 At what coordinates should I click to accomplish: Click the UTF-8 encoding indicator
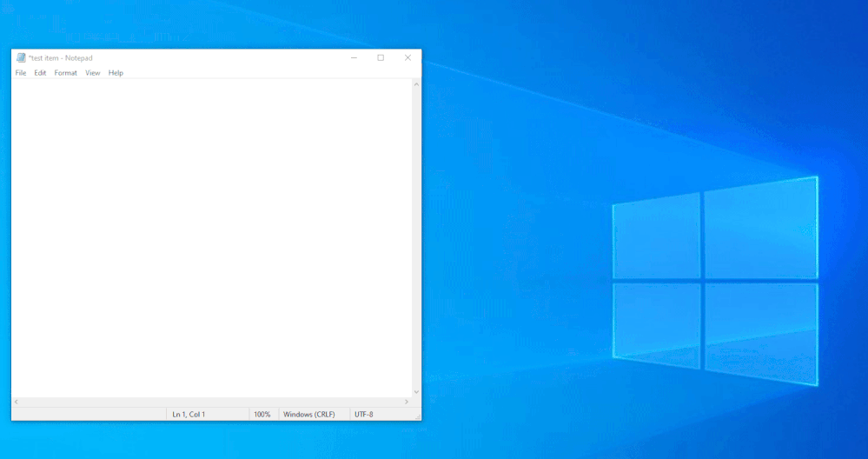(364, 415)
